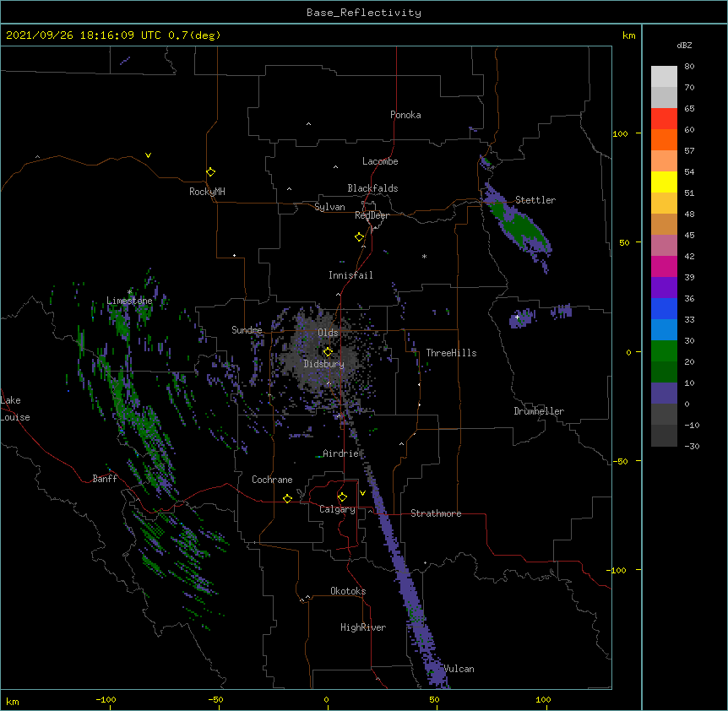Click the dBZ legend heading
The width and height of the screenshot is (728, 711).
coord(684,45)
